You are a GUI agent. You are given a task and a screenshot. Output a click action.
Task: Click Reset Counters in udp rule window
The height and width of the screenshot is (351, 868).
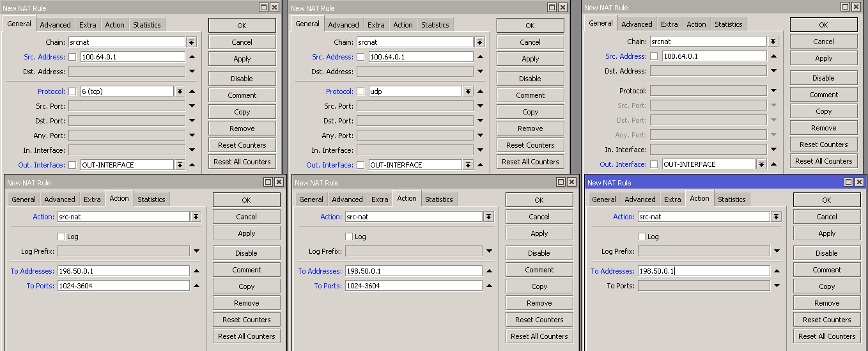pos(530,145)
